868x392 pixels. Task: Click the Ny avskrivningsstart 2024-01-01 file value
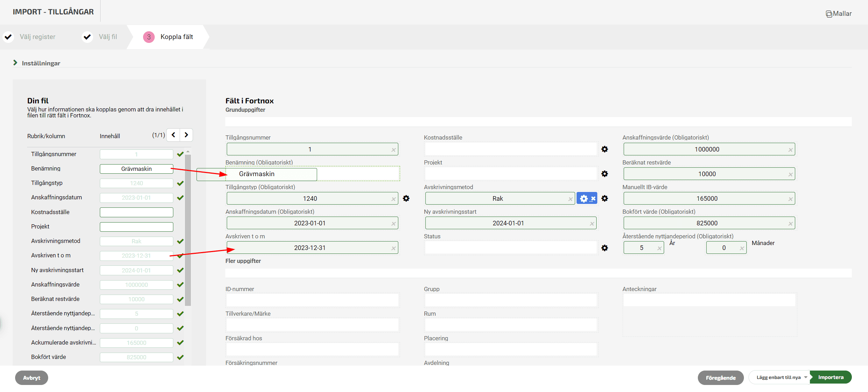[136, 270]
